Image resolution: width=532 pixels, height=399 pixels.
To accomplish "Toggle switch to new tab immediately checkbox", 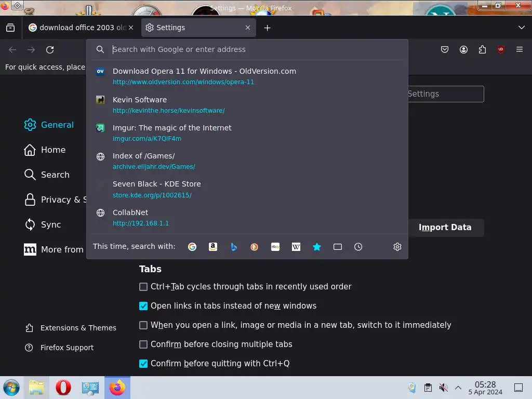I will [143, 325].
